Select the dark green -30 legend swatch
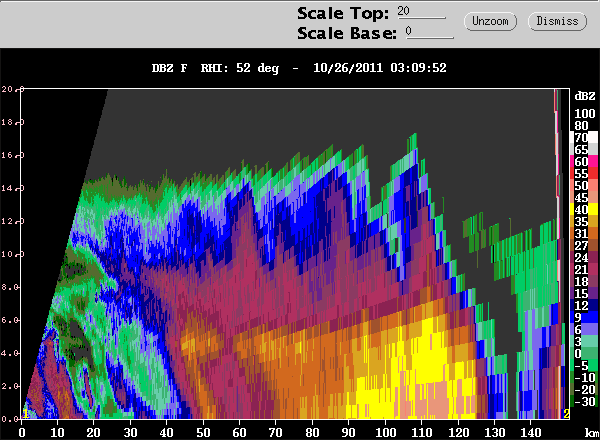This screenshot has width=600, height=440. 584,401
